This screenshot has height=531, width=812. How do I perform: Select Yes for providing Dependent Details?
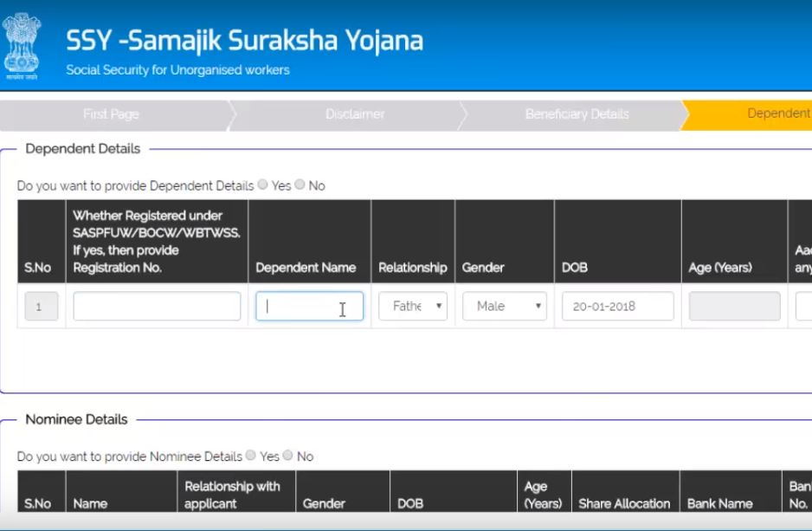click(x=263, y=185)
